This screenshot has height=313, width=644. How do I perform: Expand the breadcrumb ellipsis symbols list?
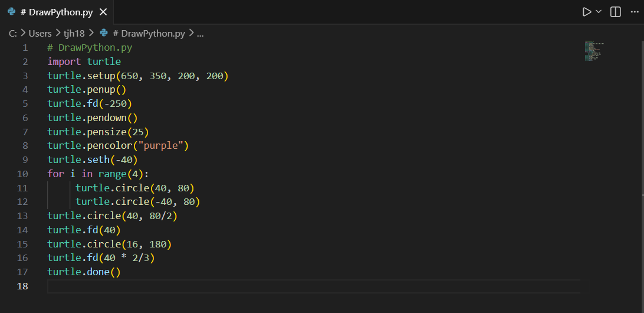[200, 33]
